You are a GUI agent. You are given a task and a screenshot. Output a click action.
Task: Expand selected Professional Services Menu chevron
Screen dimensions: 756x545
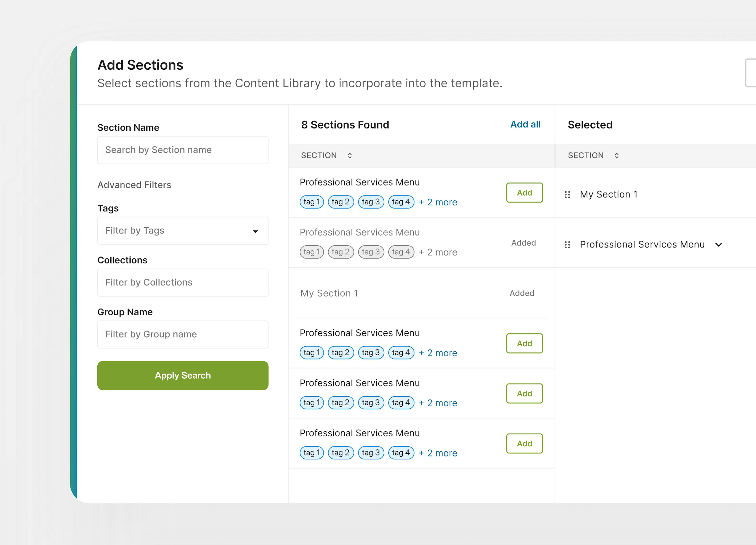point(719,245)
